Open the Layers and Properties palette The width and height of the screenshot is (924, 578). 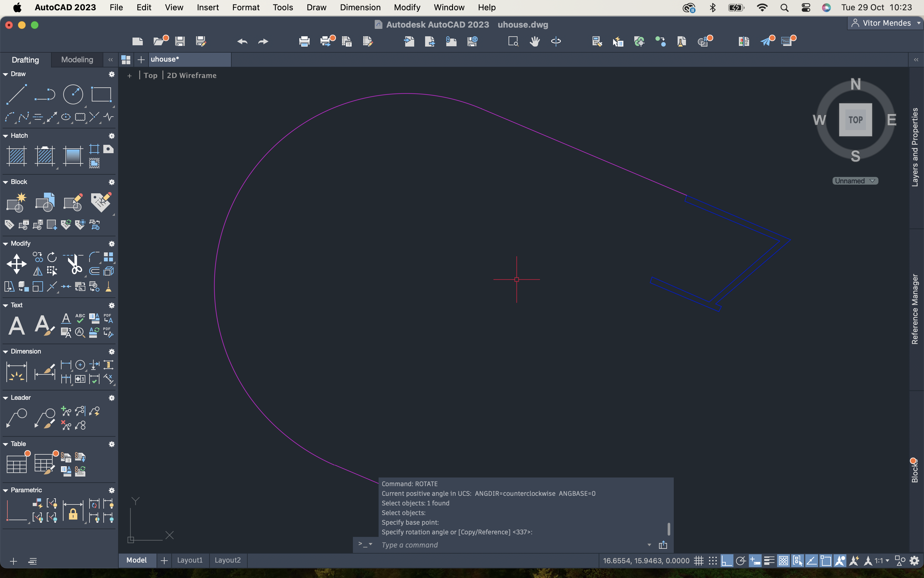(915, 147)
